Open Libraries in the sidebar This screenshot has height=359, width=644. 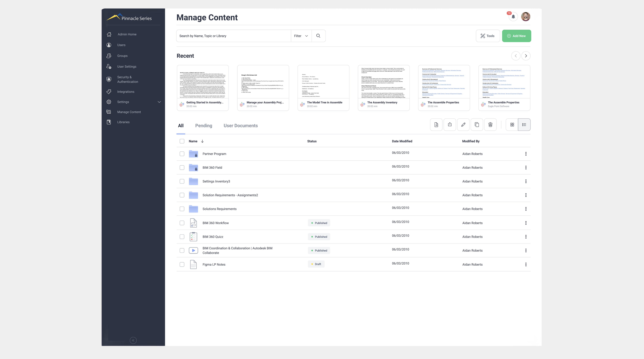pos(123,122)
